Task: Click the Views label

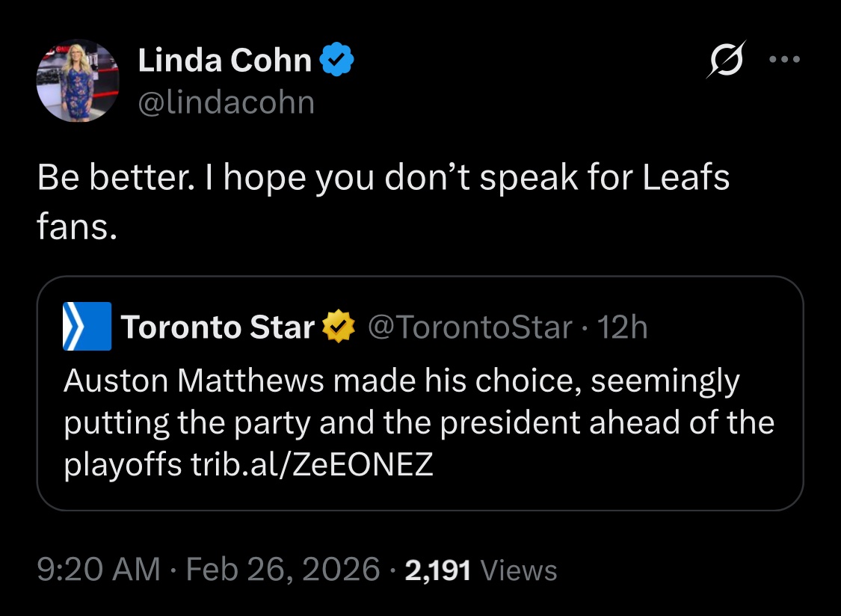Action: click(520, 570)
